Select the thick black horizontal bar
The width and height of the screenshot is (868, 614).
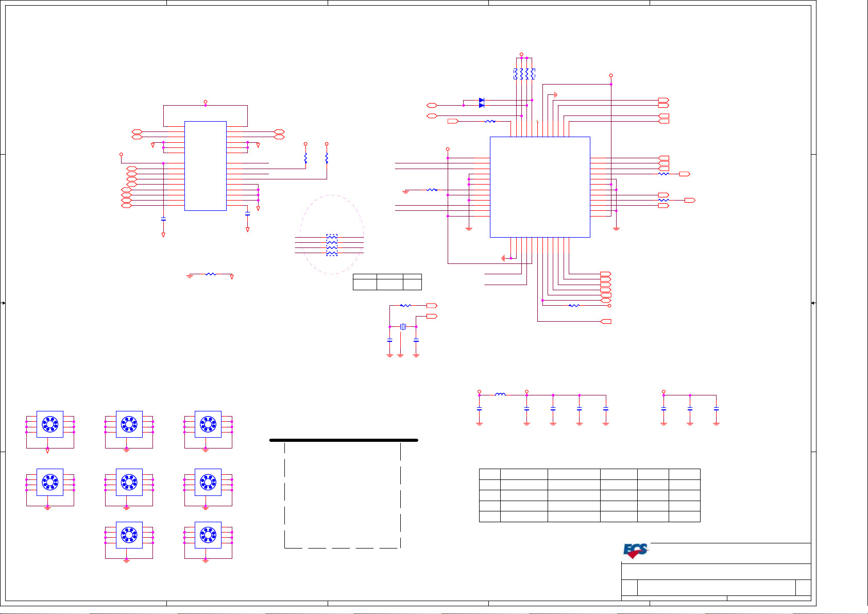(344, 440)
